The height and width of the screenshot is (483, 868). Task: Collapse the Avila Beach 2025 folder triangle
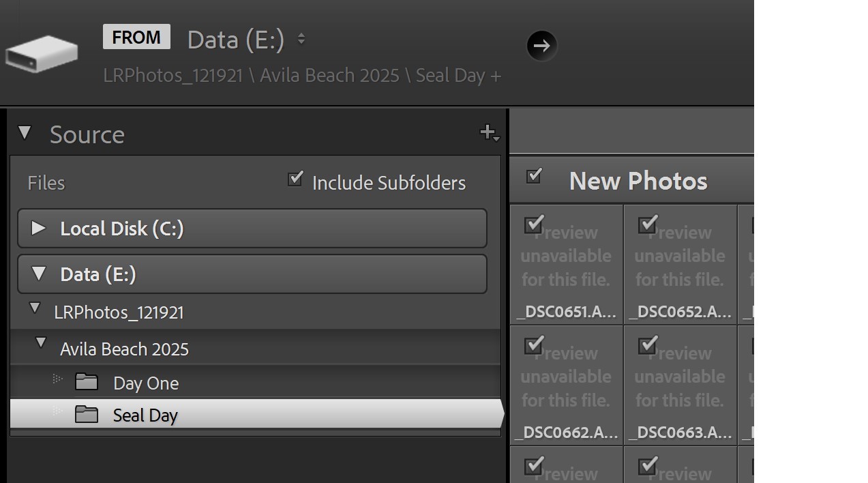click(x=41, y=343)
